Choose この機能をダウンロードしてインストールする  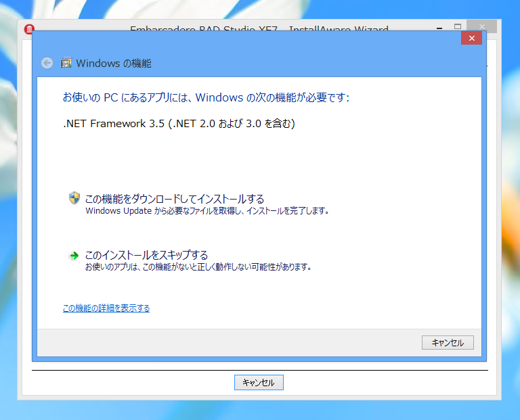[x=175, y=199]
